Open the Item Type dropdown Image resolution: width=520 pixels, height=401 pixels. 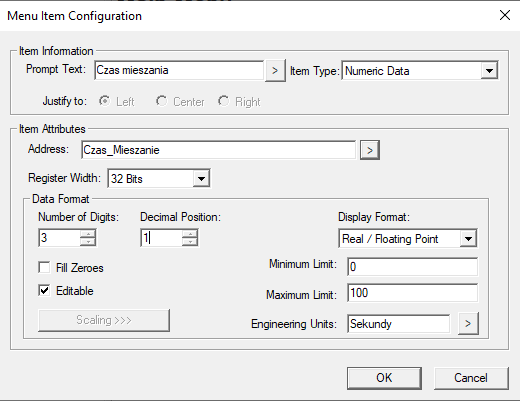(489, 71)
